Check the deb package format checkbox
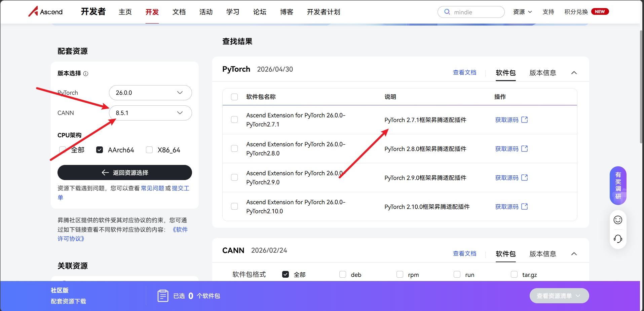 [x=343, y=274]
